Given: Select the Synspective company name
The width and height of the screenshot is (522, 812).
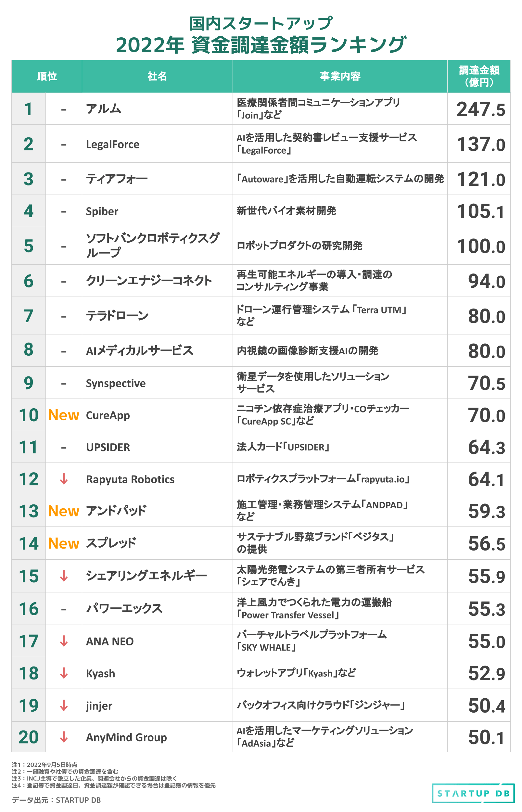Looking at the screenshot, I should click(116, 383).
